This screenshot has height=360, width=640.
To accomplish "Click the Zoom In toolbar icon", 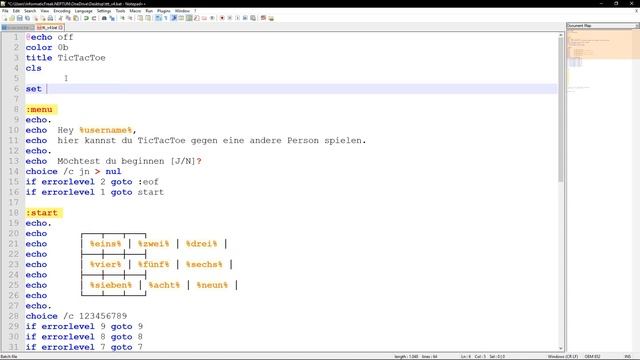I will pyautogui.click(x=122, y=18).
